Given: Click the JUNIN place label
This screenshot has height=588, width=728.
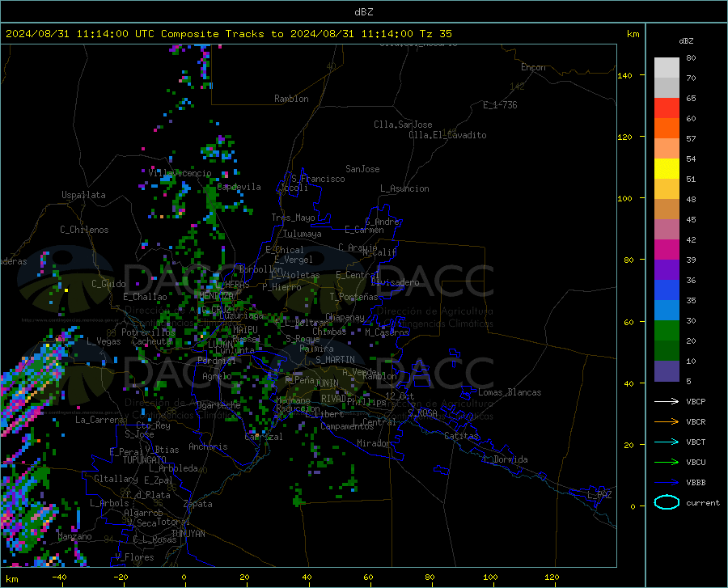Looking at the screenshot, I should click(327, 383).
